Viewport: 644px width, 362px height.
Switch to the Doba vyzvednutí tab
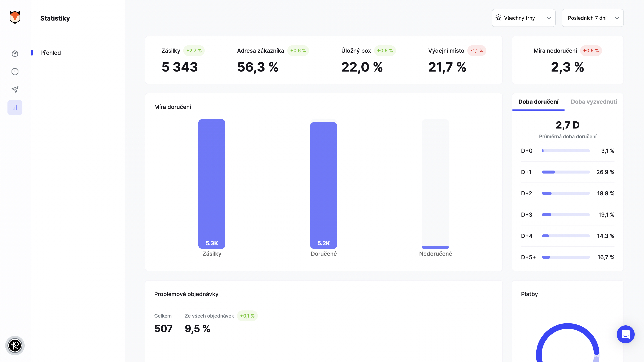tap(594, 102)
